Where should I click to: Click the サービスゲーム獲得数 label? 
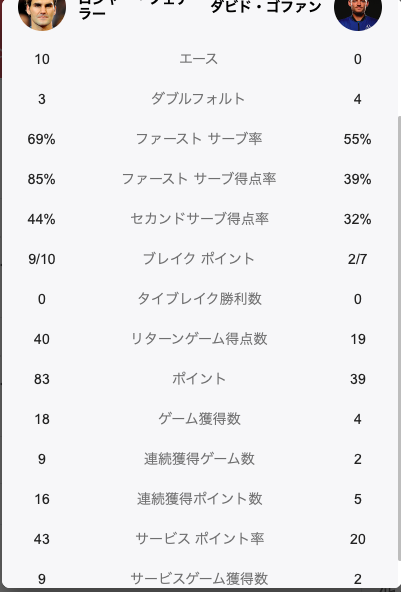(199, 579)
